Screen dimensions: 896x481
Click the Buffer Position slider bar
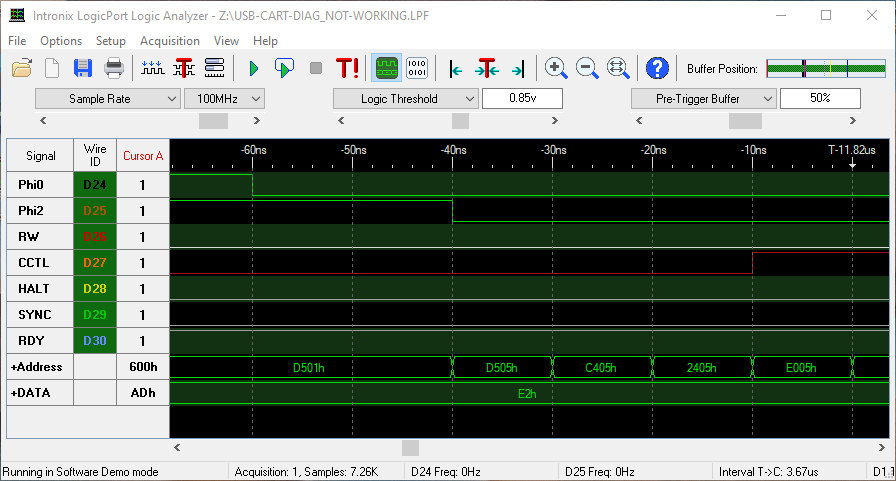click(x=827, y=68)
